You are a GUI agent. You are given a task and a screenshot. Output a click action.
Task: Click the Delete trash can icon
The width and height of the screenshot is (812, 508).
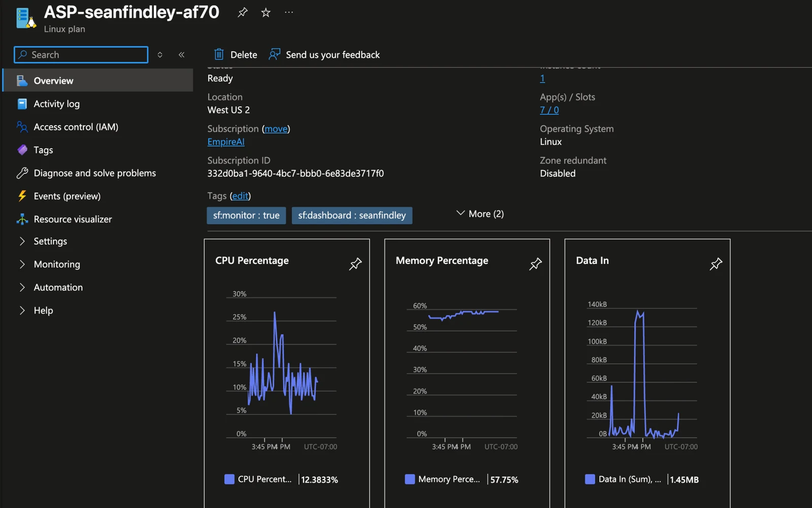click(x=219, y=54)
